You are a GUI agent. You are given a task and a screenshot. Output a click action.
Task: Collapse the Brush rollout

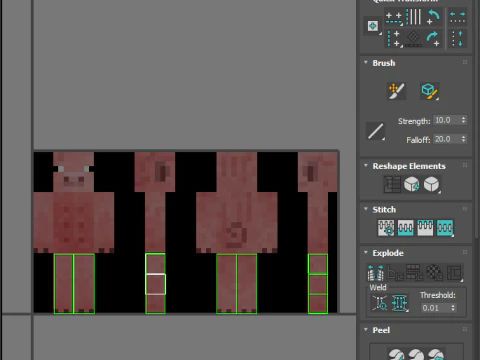366,63
